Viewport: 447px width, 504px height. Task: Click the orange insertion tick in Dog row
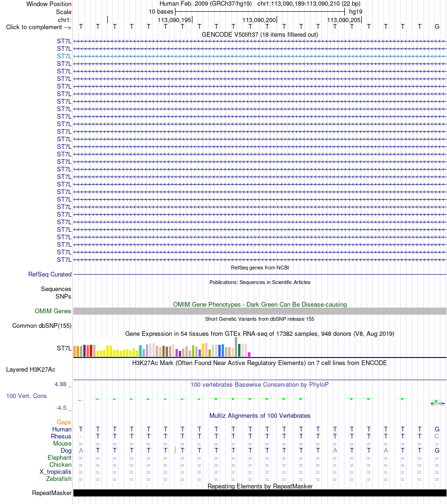point(175,450)
